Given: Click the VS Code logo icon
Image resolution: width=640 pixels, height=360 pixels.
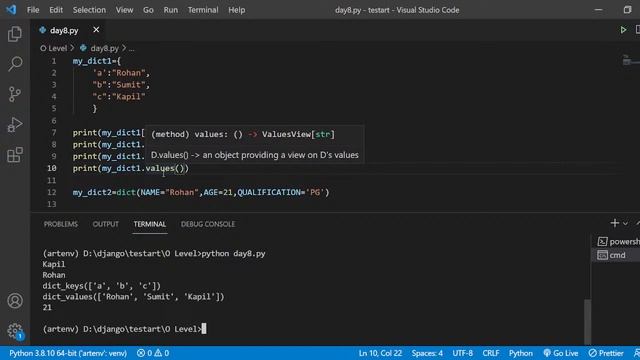Looking at the screenshot, I should [x=11, y=9].
